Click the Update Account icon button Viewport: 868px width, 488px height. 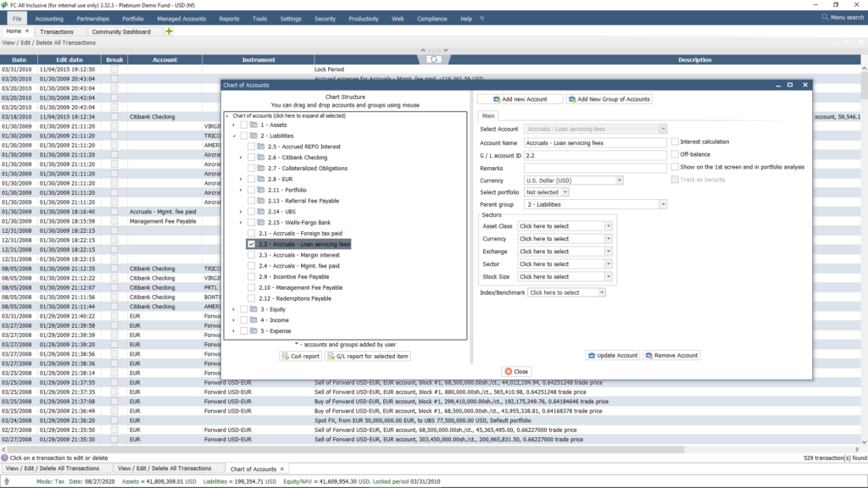593,355
